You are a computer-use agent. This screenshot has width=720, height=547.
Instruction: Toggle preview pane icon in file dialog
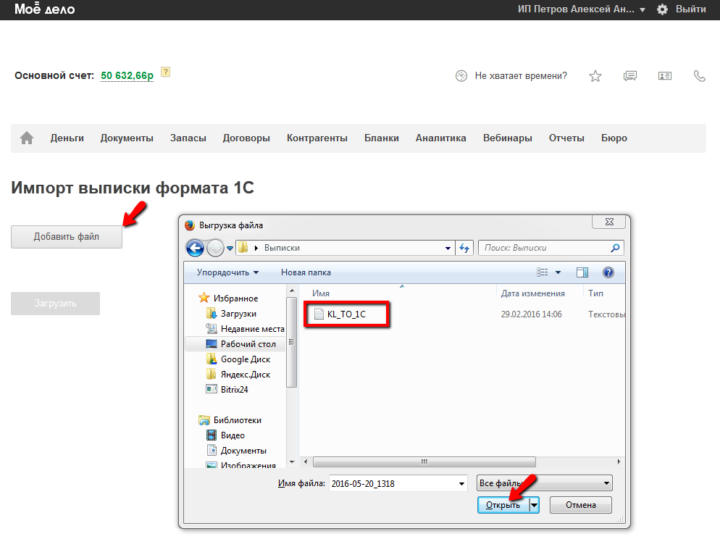[x=582, y=272]
